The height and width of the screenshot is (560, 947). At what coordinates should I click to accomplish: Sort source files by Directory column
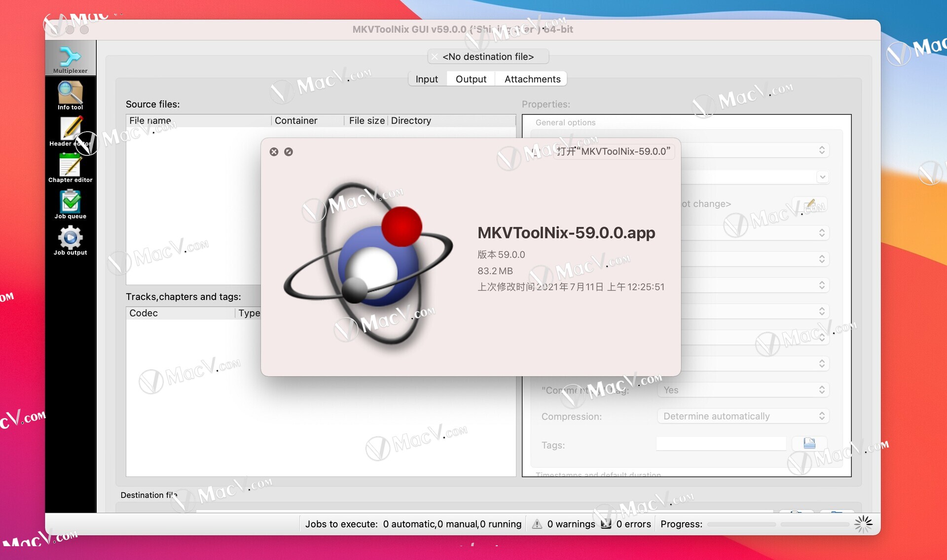pyautogui.click(x=452, y=121)
